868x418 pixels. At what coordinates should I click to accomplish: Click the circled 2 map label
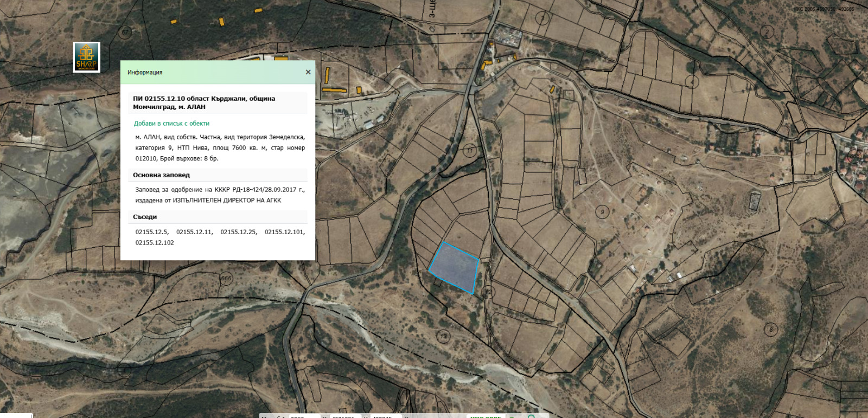767,33
